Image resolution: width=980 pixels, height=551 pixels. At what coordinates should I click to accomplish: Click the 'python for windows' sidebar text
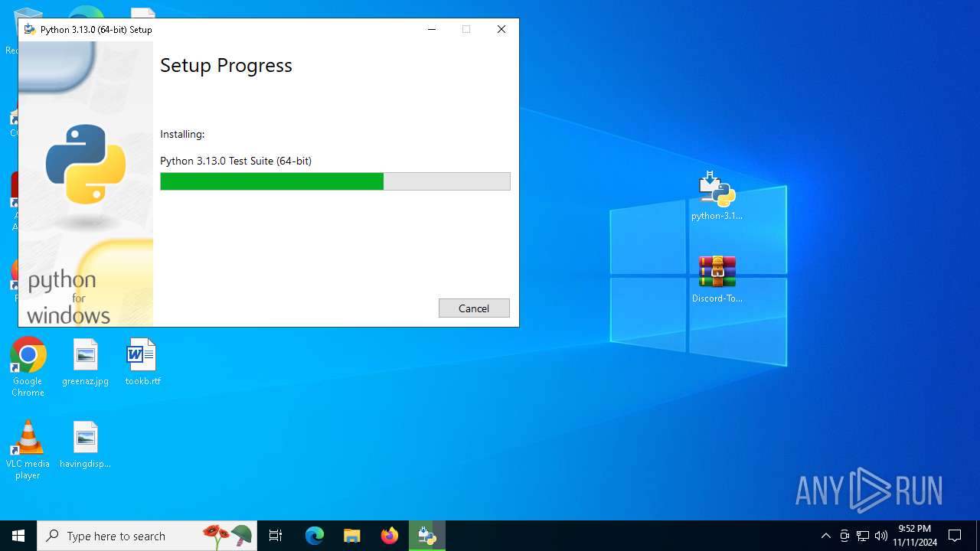click(68, 298)
